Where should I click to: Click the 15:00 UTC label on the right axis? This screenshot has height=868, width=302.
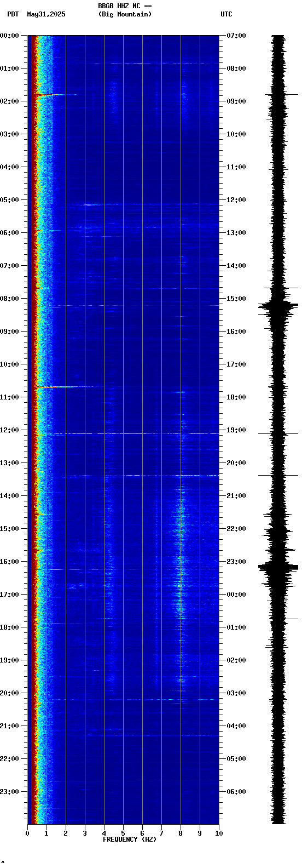coord(236,299)
